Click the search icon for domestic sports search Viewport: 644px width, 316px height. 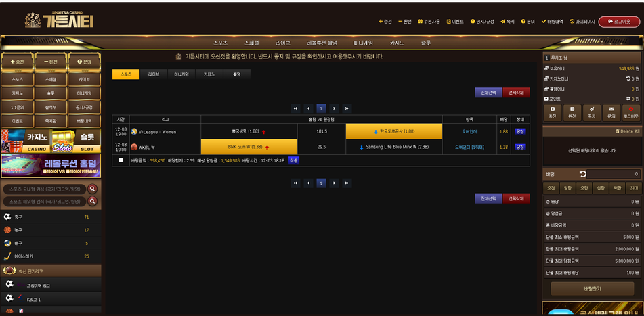coord(93,189)
